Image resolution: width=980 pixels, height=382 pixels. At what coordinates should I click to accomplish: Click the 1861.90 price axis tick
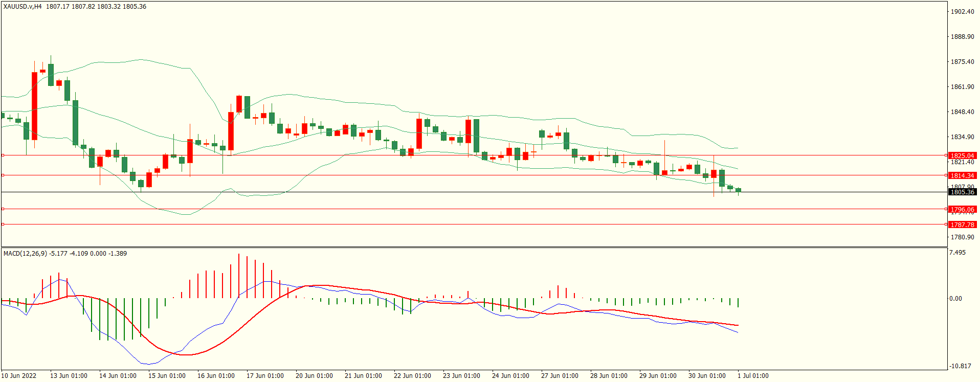click(962, 87)
